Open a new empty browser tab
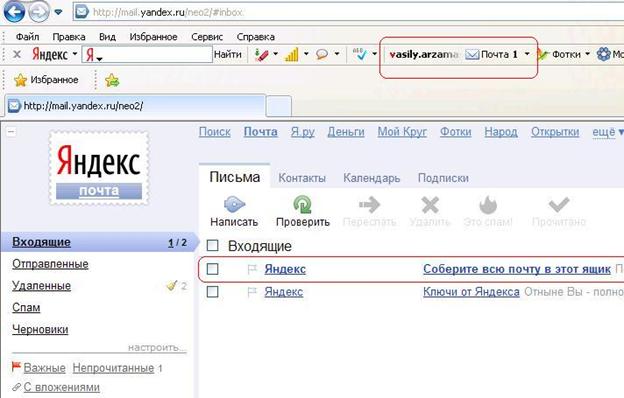Image resolution: width=624 pixels, height=398 pixels. point(279,107)
